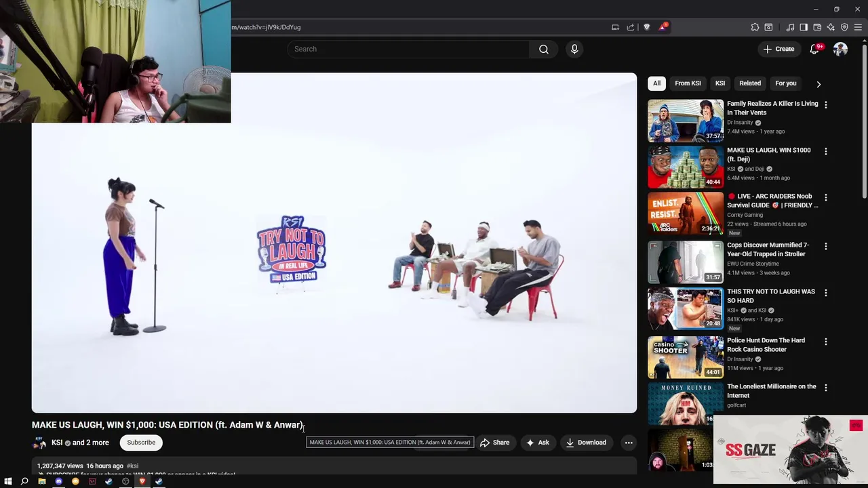Click the #ksi hashtag
Screen dimensions: 868x488
132,466
